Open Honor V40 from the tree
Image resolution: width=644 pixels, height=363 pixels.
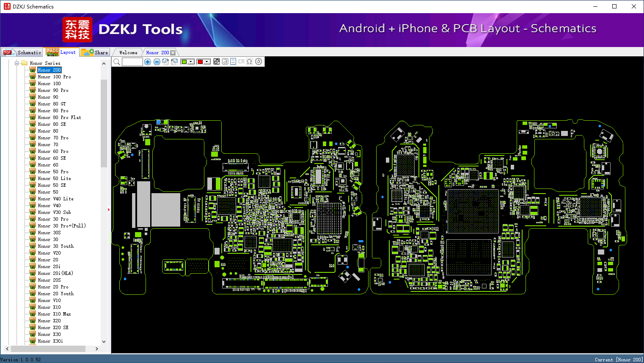click(49, 205)
